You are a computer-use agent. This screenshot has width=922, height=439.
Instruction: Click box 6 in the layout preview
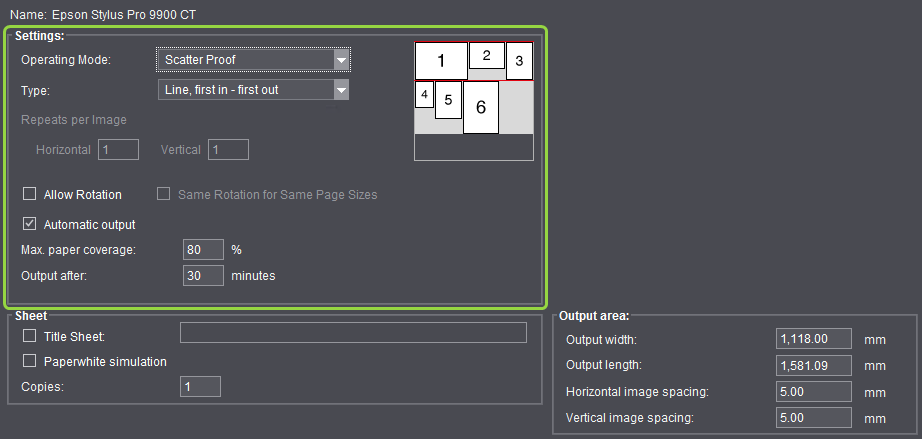pos(481,106)
